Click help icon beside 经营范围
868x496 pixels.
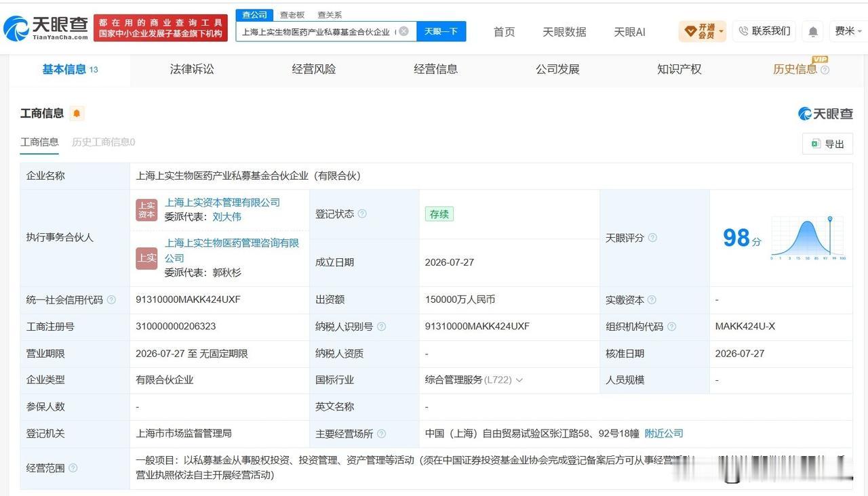(x=73, y=468)
